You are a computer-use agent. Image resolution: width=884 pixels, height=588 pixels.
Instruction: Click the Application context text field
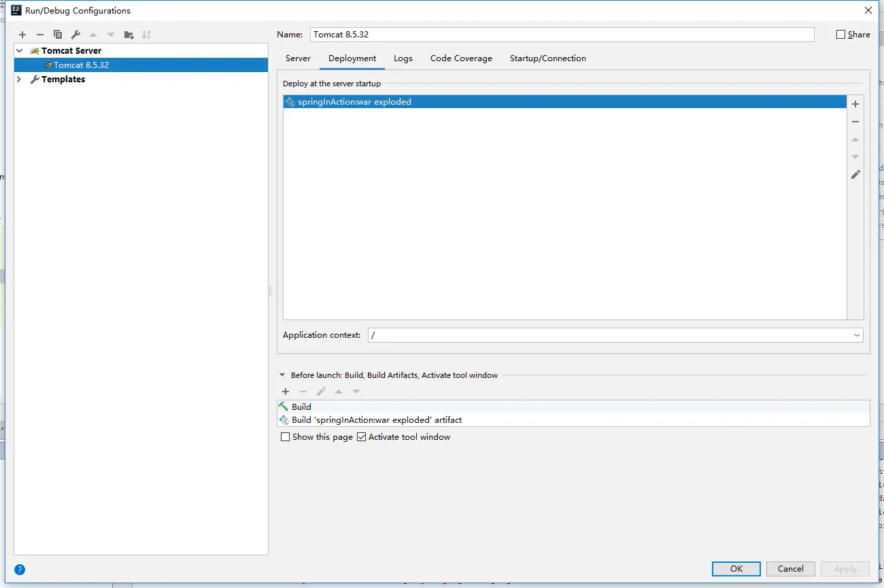[x=609, y=335]
